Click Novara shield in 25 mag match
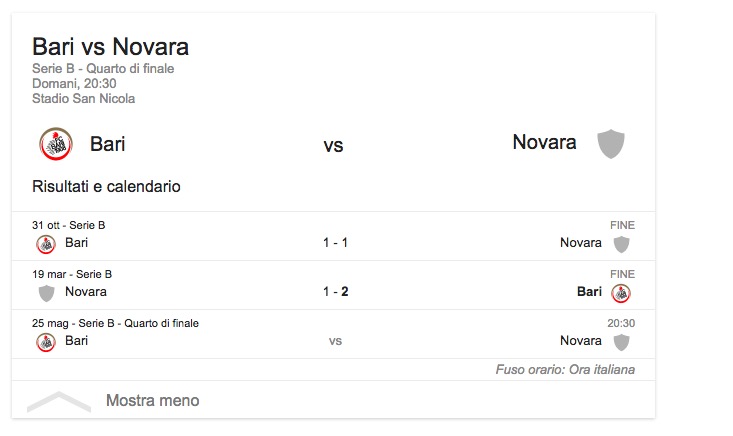The width and height of the screenshot is (733, 436). pos(621,341)
